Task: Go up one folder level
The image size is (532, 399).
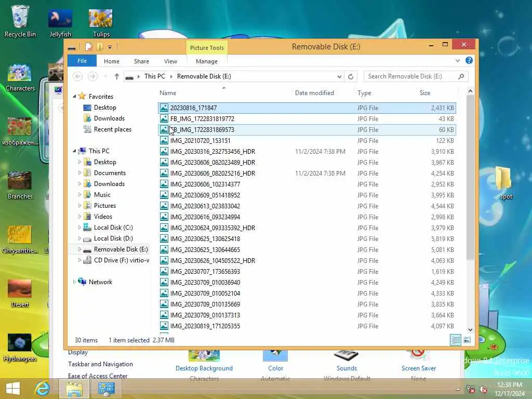Action: point(117,76)
